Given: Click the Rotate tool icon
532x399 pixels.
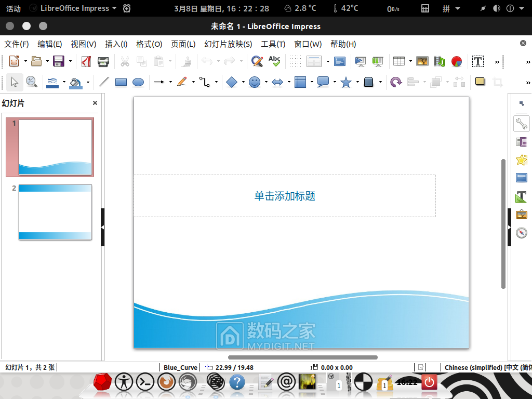Looking at the screenshot, I should point(395,82).
